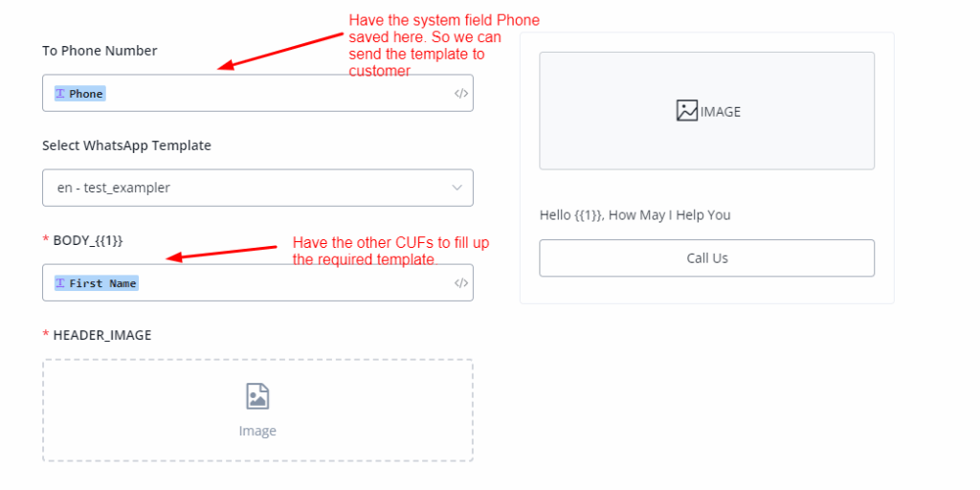This screenshot has width=980, height=490.
Task: Click text-cursor icon on First Name tag
Action: tap(60, 283)
